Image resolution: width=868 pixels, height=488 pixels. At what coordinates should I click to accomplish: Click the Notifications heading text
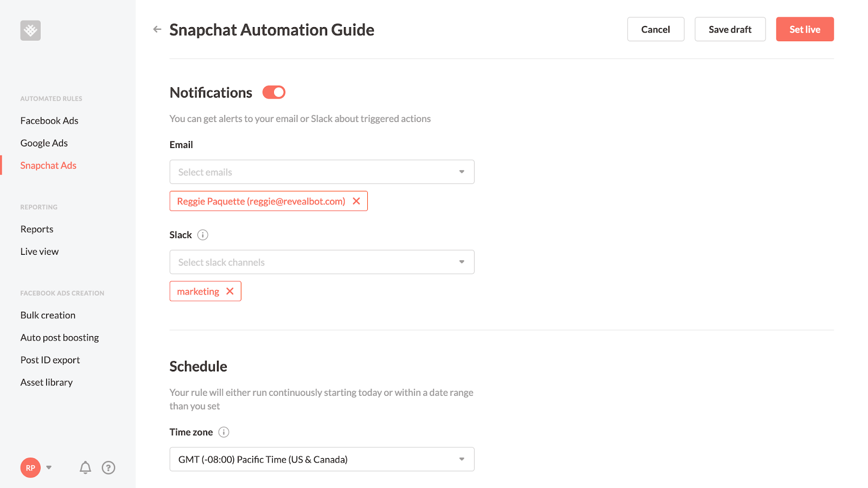[x=211, y=93]
